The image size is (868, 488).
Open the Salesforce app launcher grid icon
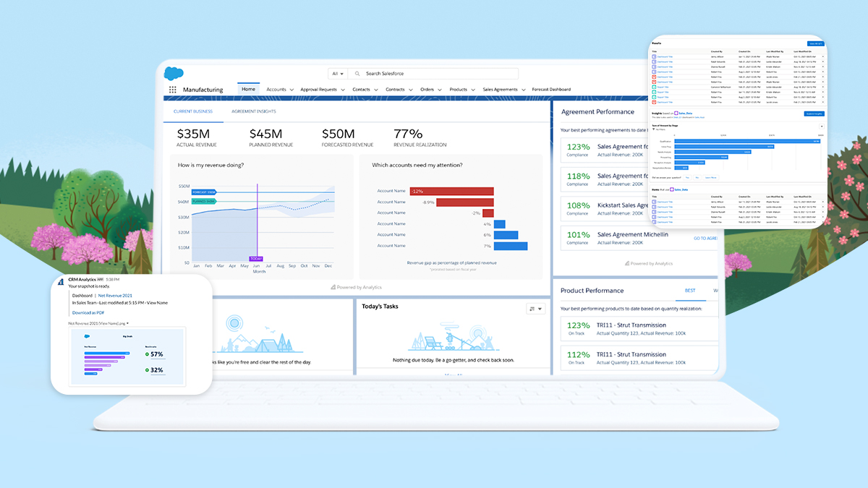click(173, 89)
